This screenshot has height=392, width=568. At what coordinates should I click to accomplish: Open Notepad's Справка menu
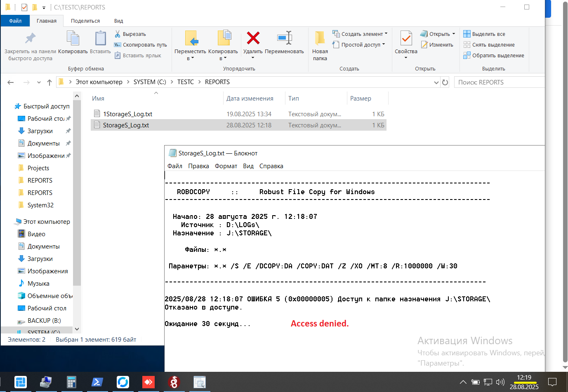(x=271, y=166)
